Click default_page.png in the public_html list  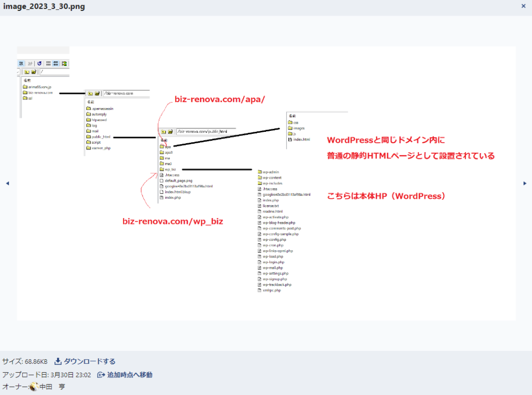[x=176, y=181]
